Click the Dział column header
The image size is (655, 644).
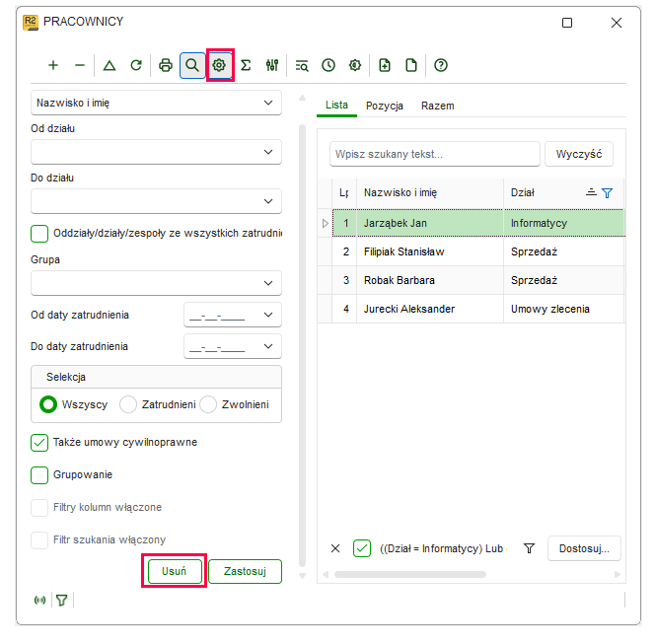point(563,193)
